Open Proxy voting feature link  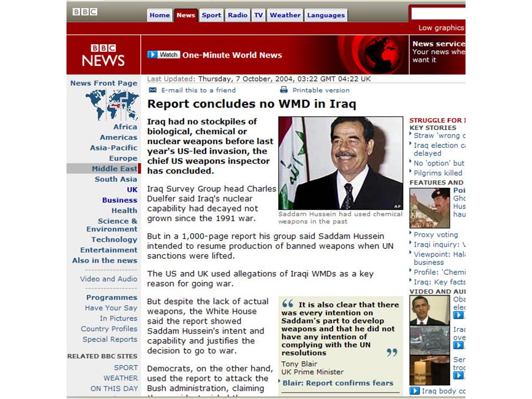pyautogui.click(x=436, y=235)
